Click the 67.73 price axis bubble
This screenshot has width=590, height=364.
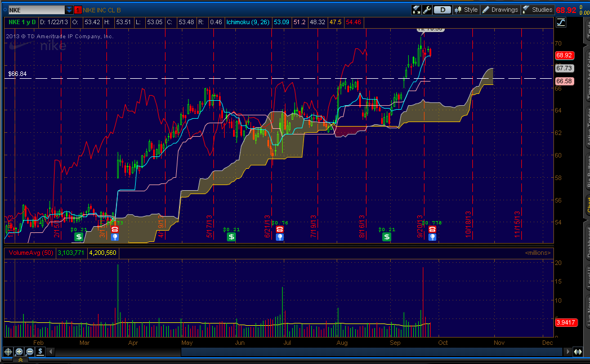click(x=565, y=68)
